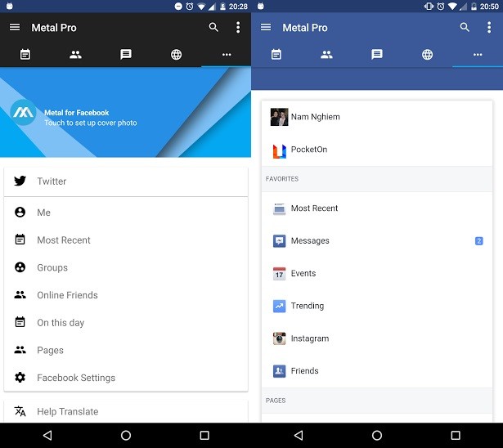
Task: Switch to friends tab in blue screen
Action: point(326,55)
